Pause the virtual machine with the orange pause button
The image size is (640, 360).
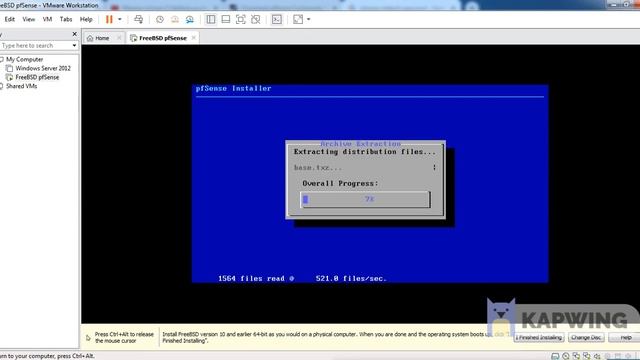[x=109, y=19]
